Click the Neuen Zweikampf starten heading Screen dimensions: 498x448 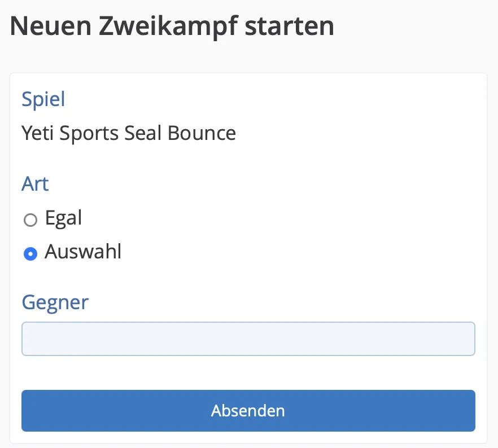[x=172, y=27]
